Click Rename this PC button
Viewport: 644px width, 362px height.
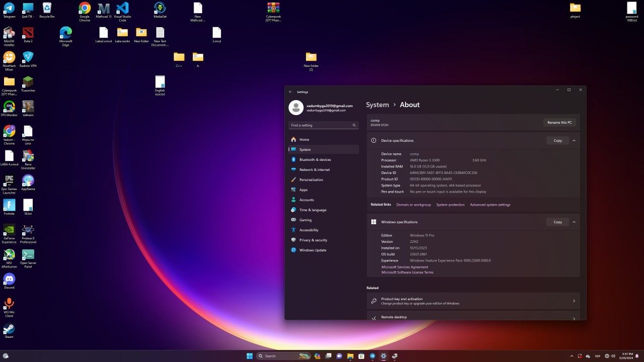[x=559, y=122]
